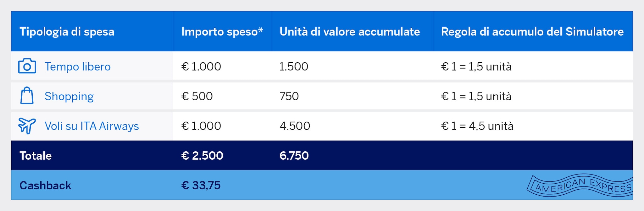Select the € 500 Shopping amount

click(x=197, y=96)
